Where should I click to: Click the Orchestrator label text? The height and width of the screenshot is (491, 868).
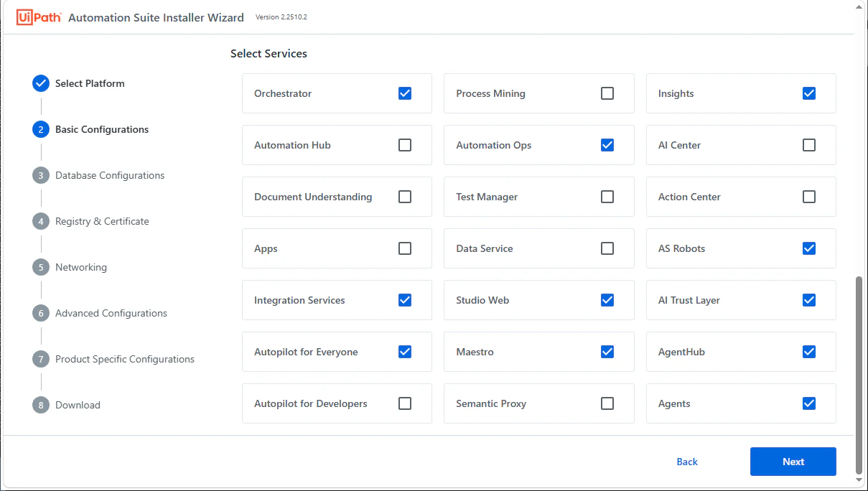[283, 93]
